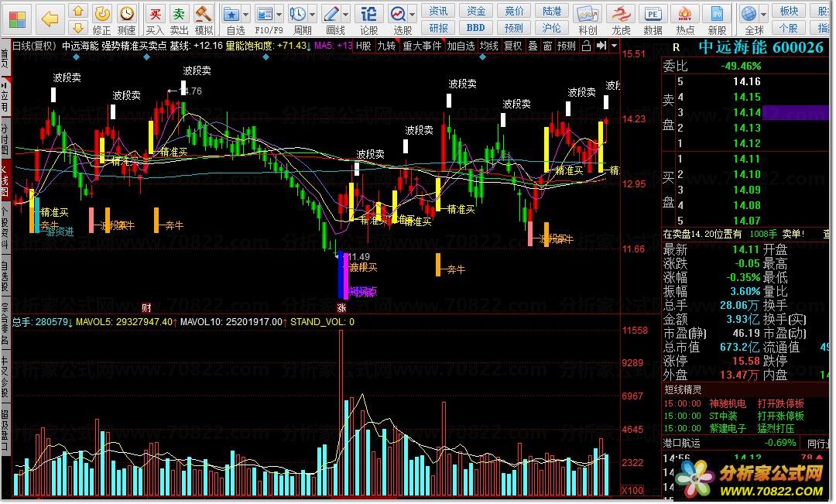Expand the 选股 dropdown arrow
Viewport: 836px width, 504px height.
tap(413, 15)
